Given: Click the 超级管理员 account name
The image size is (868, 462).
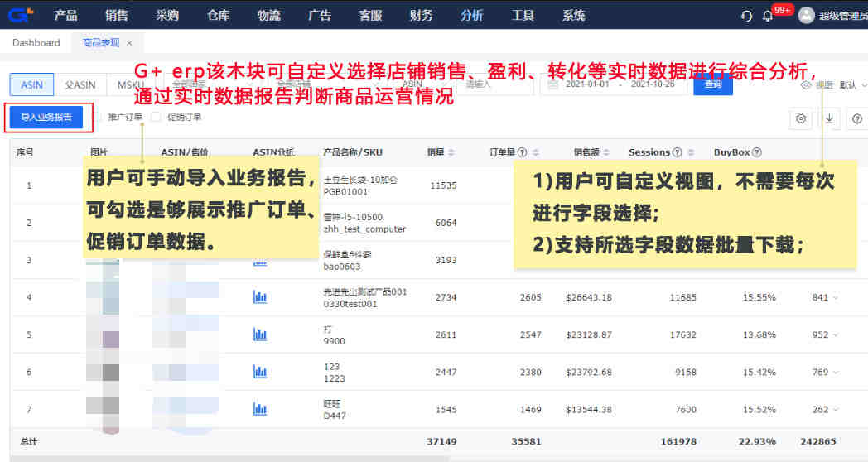Looking at the screenshot, I should pyautogui.click(x=843, y=16).
